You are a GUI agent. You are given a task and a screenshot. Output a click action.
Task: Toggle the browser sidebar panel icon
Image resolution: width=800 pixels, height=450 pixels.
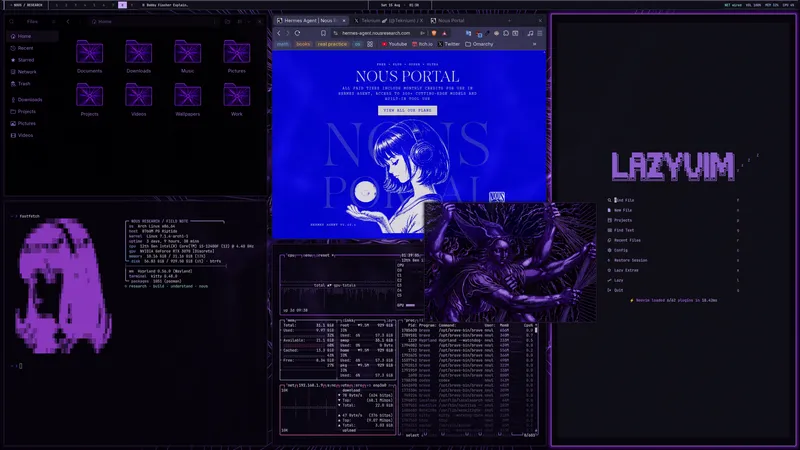[515, 33]
